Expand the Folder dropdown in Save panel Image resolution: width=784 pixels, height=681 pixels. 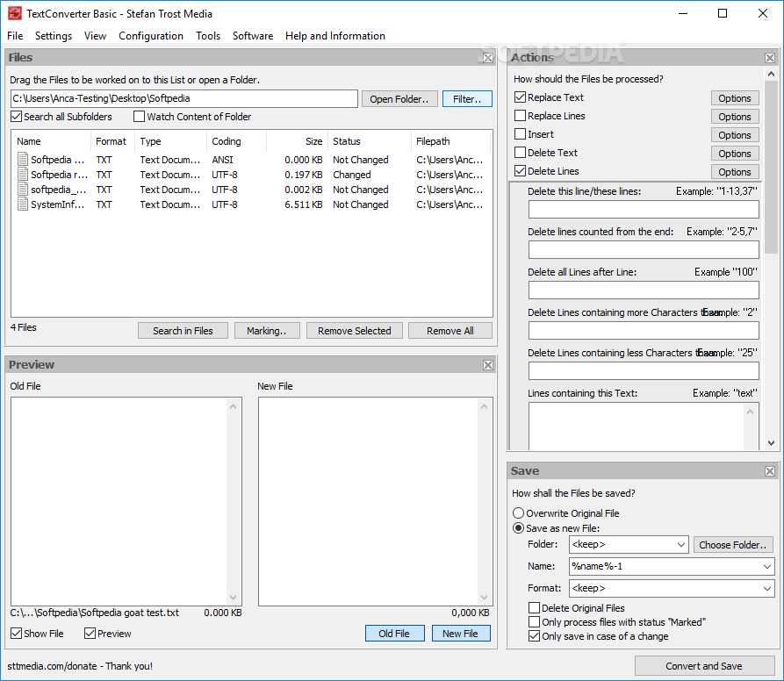point(681,545)
